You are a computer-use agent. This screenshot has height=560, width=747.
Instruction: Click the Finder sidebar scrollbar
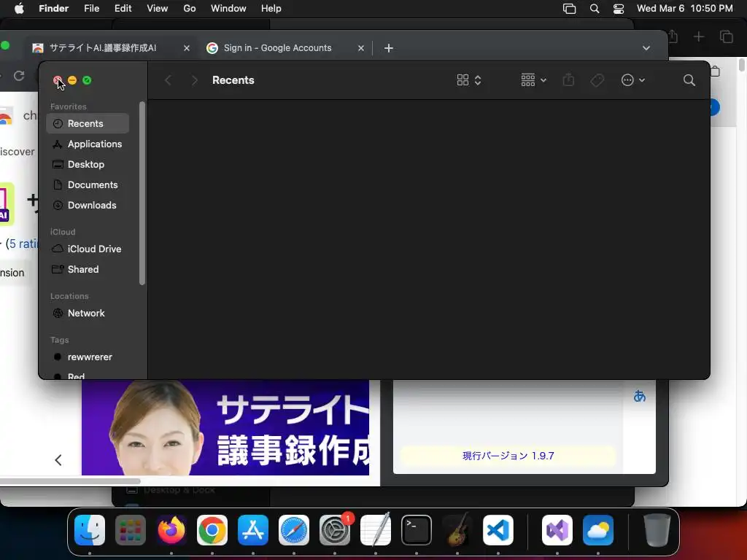point(142,193)
